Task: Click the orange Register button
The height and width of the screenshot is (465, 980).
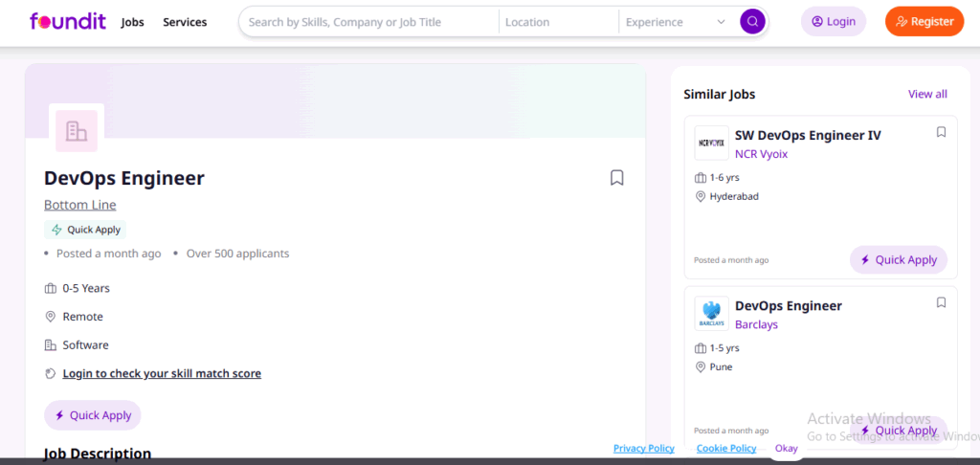Action: tap(924, 21)
